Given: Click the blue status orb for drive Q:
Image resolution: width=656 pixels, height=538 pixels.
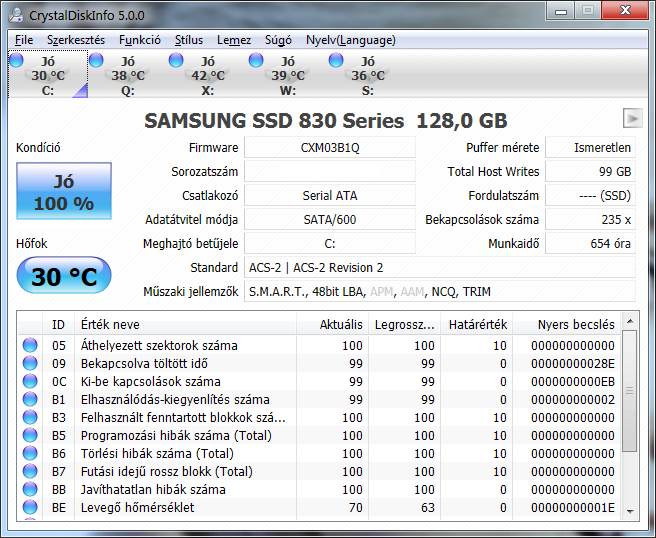Looking at the screenshot, I should click(x=96, y=60).
